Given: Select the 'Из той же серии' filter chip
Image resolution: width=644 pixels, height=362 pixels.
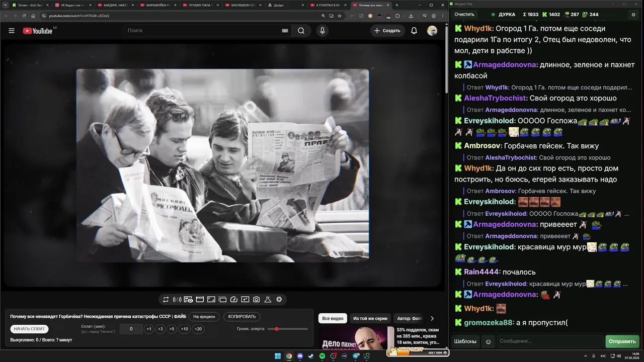Looking at the screenshot, I should [x=370, y=318].
